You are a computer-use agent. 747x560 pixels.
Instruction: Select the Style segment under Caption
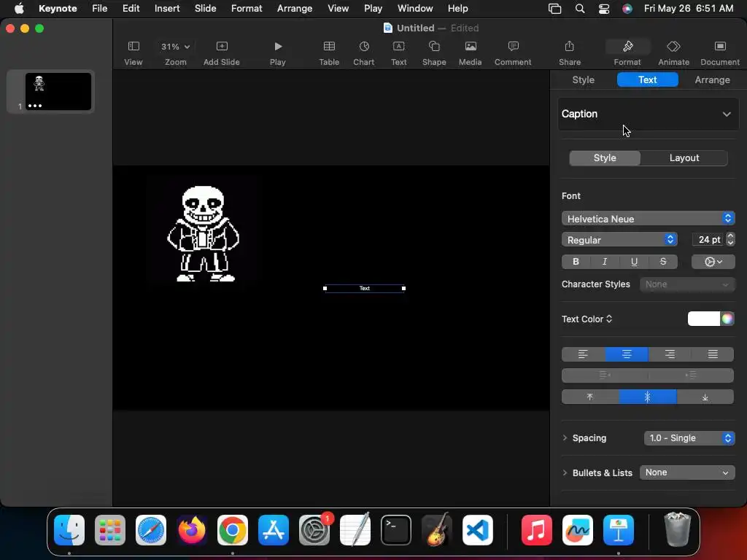click(x=605, y=157)
